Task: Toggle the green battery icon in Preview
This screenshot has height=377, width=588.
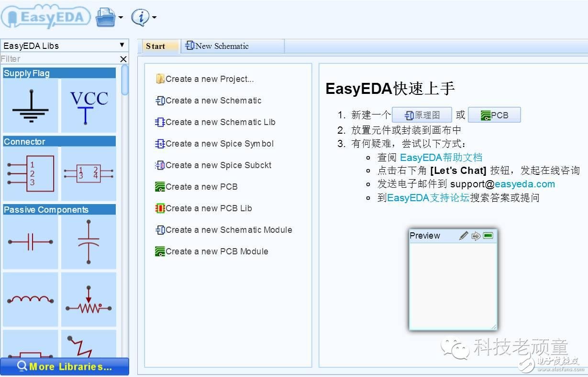Action: (488, 236)
